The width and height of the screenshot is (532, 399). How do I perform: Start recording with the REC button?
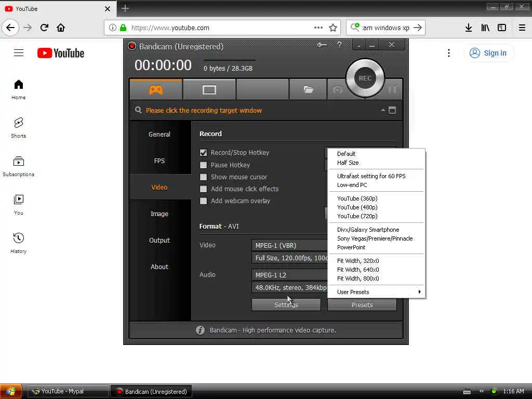tap(365, 78)
